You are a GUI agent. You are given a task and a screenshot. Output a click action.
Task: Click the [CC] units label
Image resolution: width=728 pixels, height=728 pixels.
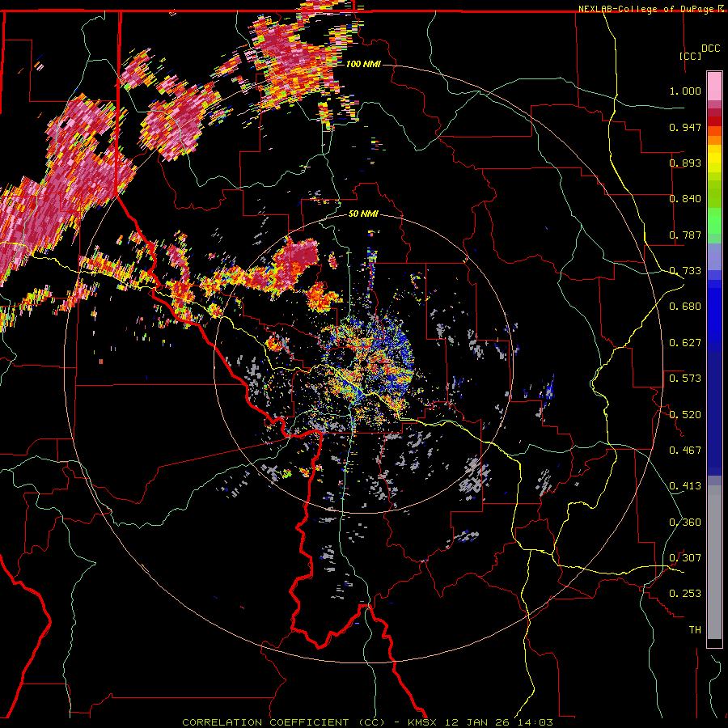pos(691,56)
